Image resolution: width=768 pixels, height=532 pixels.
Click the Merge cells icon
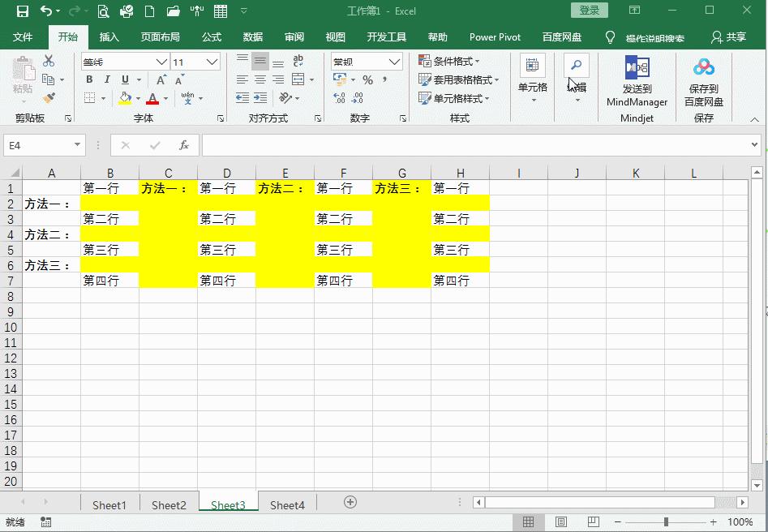pos(298,79)
